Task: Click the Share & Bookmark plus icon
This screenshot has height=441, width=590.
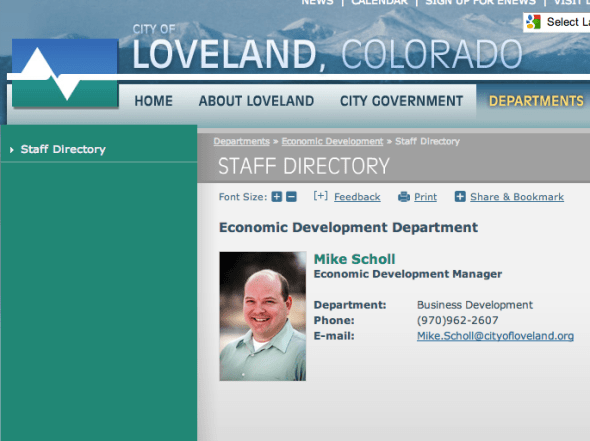Action: tap(460, 196)
